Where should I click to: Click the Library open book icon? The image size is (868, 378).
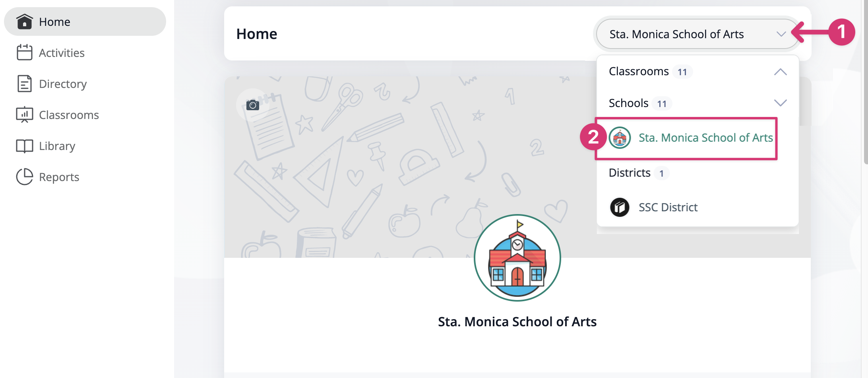25,146
